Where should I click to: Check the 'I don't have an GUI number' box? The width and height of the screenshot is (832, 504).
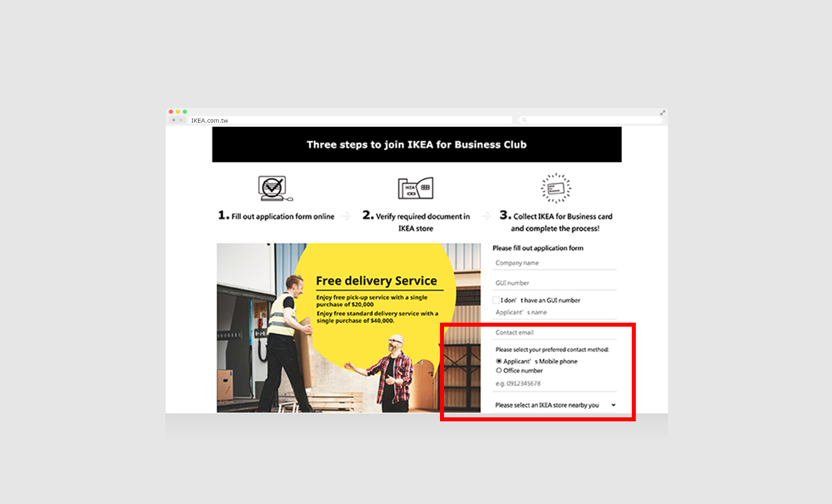click(x=496, y=301)
